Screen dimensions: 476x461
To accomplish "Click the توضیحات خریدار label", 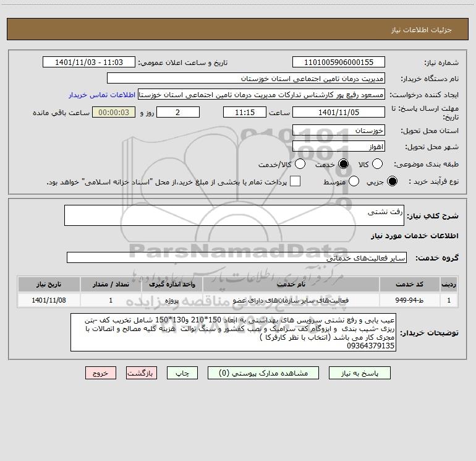I will [429, 333].
